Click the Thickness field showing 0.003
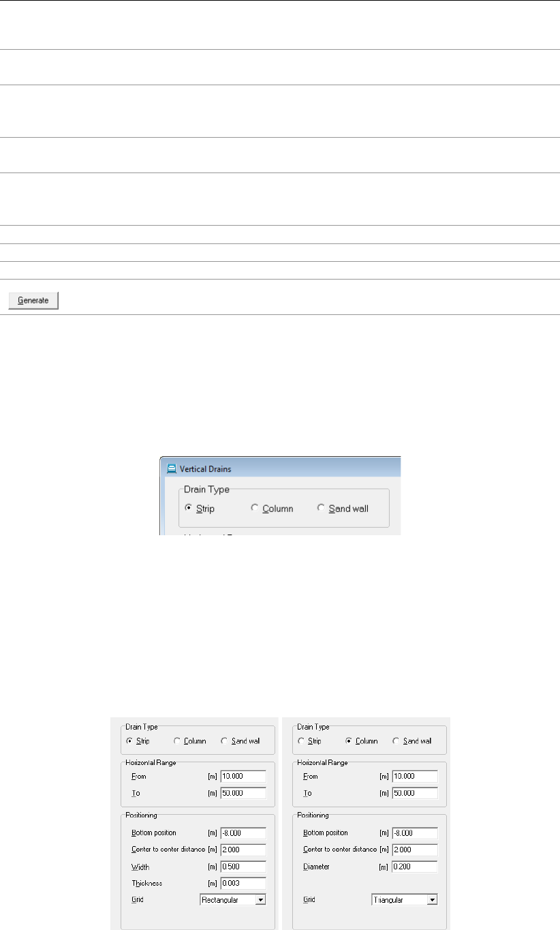This screenshot has height=930, width=560. pos(243,883)
